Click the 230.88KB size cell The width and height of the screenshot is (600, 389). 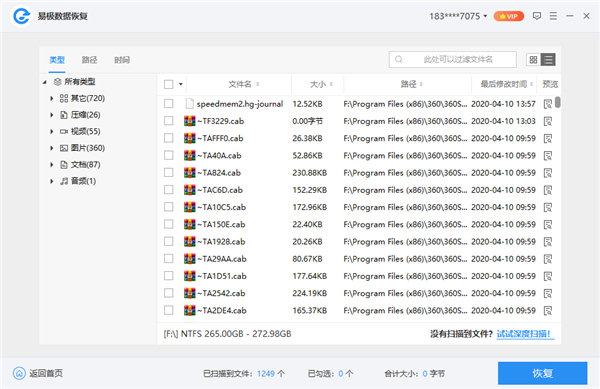tap(310, 173)
